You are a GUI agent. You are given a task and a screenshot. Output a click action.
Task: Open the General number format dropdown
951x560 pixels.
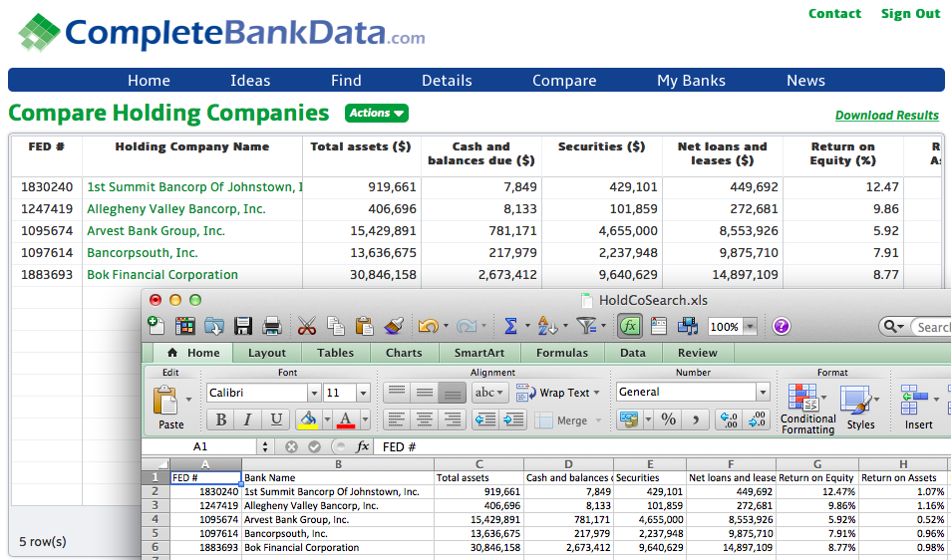(763, 393)
